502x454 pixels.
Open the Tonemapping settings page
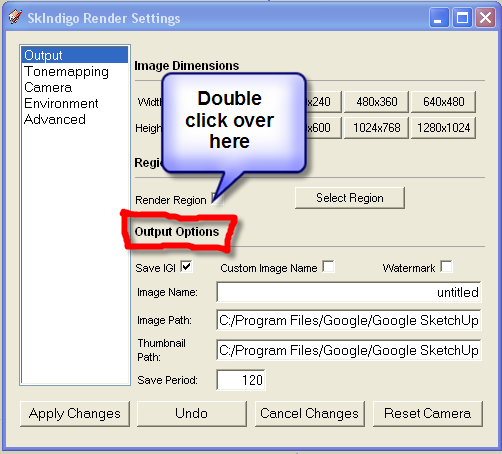(x=67, y=72)
